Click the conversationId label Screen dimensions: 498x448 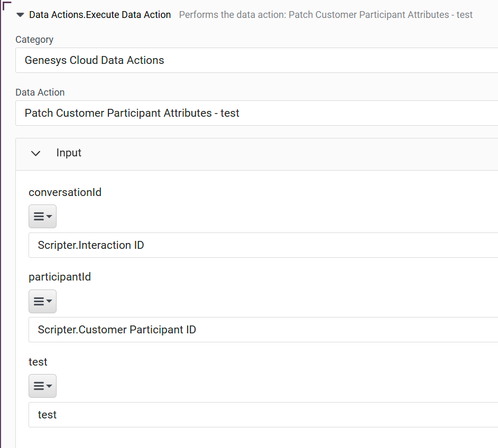coord(65,192)
